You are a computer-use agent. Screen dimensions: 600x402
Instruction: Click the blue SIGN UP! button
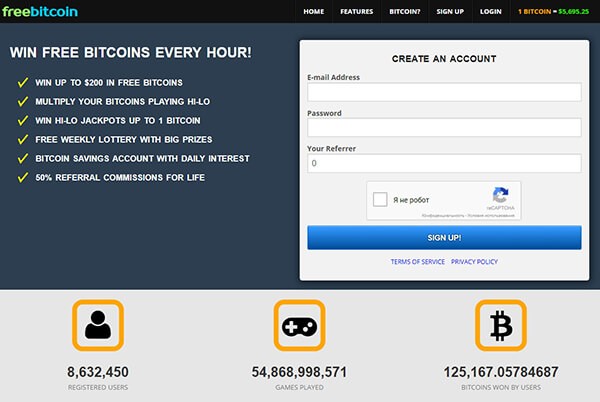[x=444, y=238]
